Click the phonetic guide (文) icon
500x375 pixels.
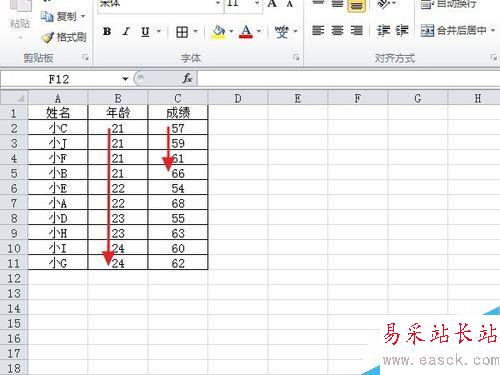pyautogui.click(x=282, y=32)
